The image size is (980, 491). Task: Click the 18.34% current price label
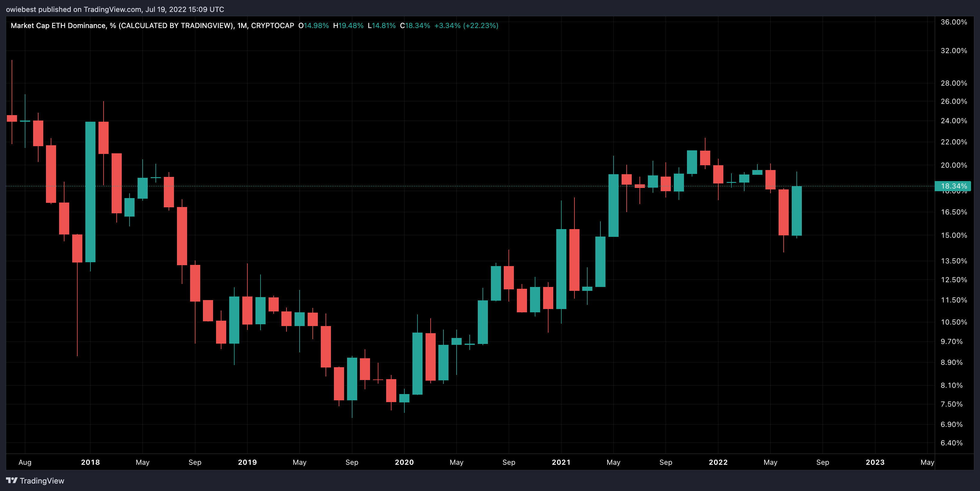pyautogui.click(x=953, y=186)
